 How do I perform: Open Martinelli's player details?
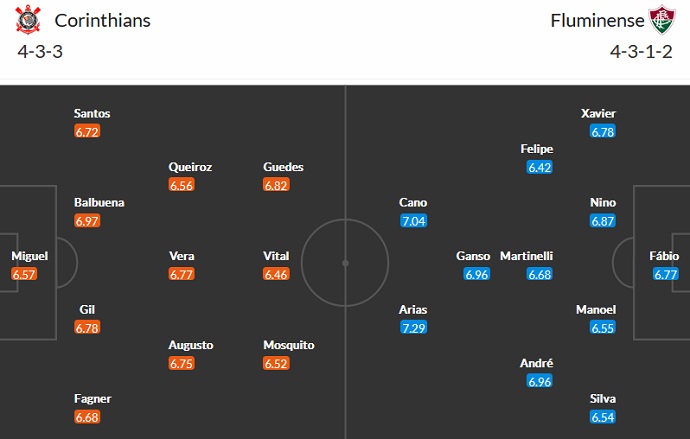pyautogui.click(x=526, y=256)
